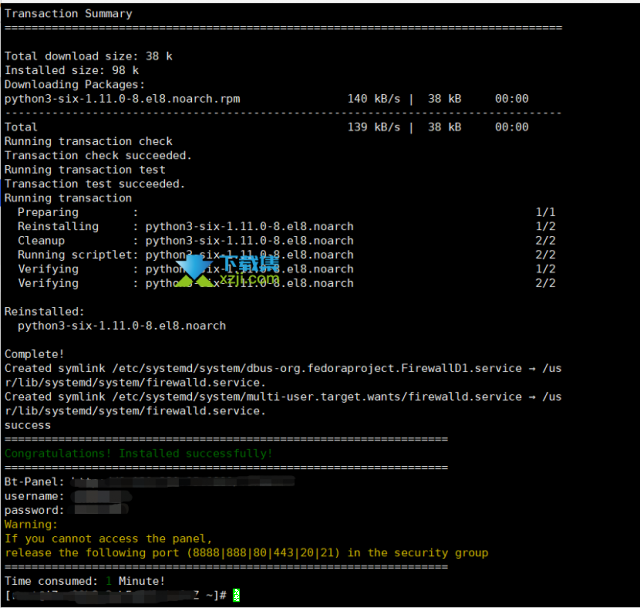The height and width of the screenshot is (608, 640).
Task: Click the yellow 'Warning:' line
Action: pos(31,524)
